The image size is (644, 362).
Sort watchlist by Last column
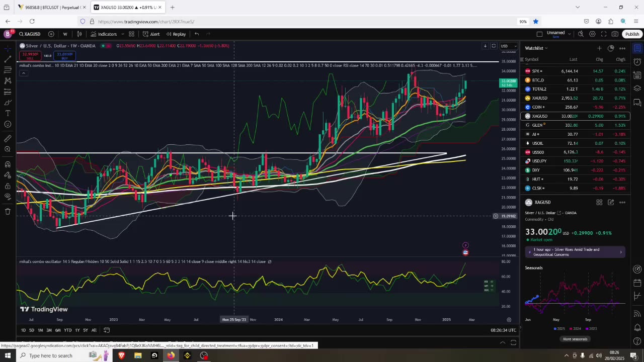(573, 59)
